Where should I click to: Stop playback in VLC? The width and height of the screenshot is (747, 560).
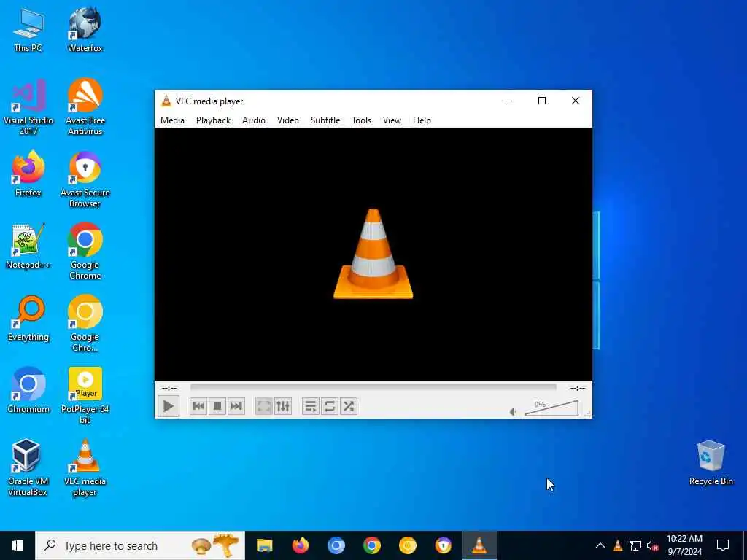(217, 406)
